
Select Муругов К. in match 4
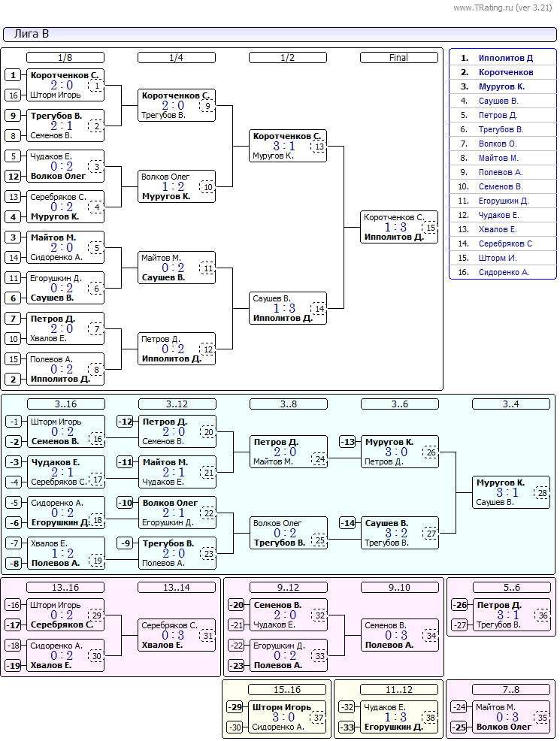pos(55,217)
